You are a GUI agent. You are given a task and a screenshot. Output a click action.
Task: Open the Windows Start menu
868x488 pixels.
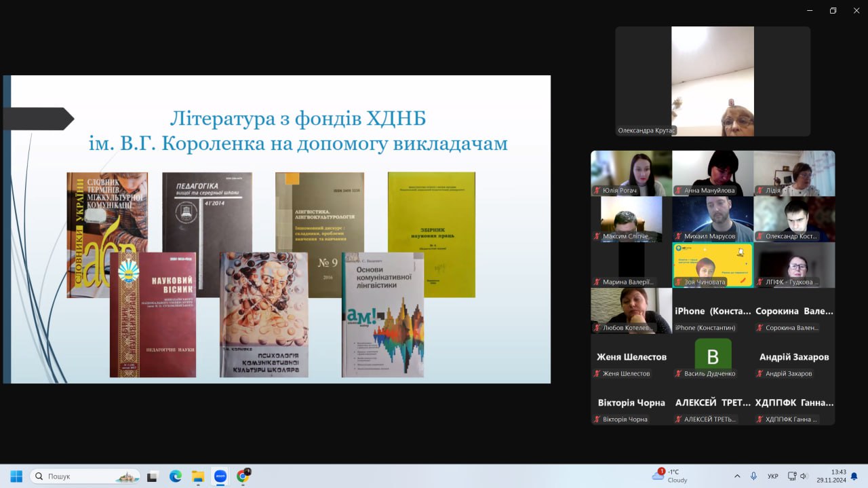(x=16, y=476)
